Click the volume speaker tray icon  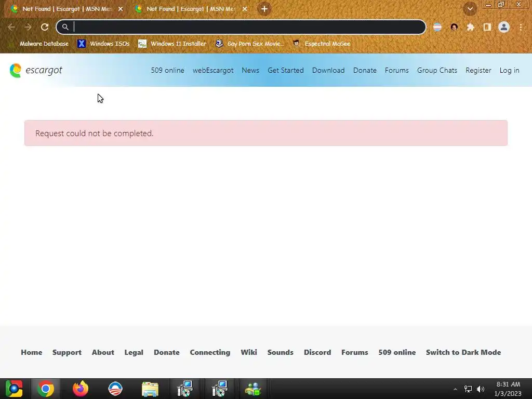(x=481, y=389)
